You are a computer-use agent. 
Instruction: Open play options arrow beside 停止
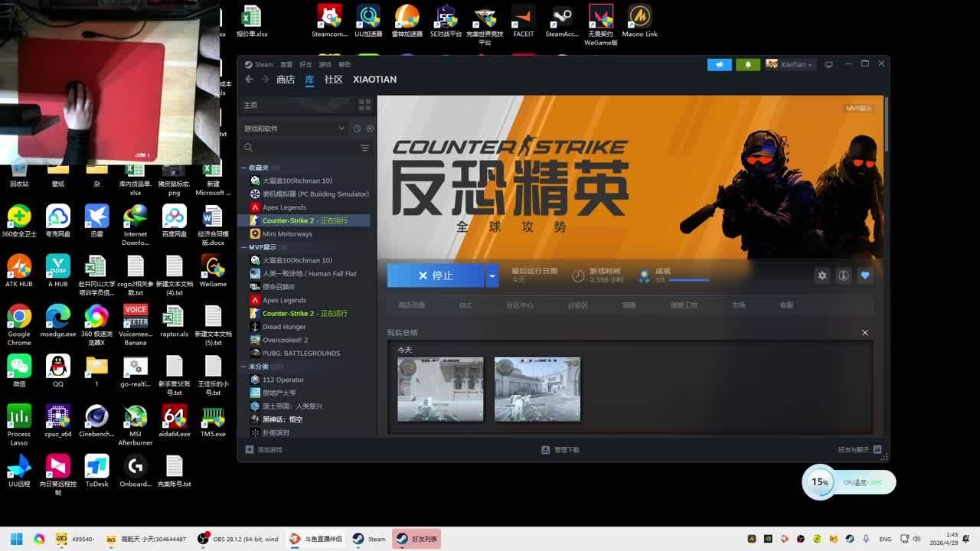tap(492, 275)
